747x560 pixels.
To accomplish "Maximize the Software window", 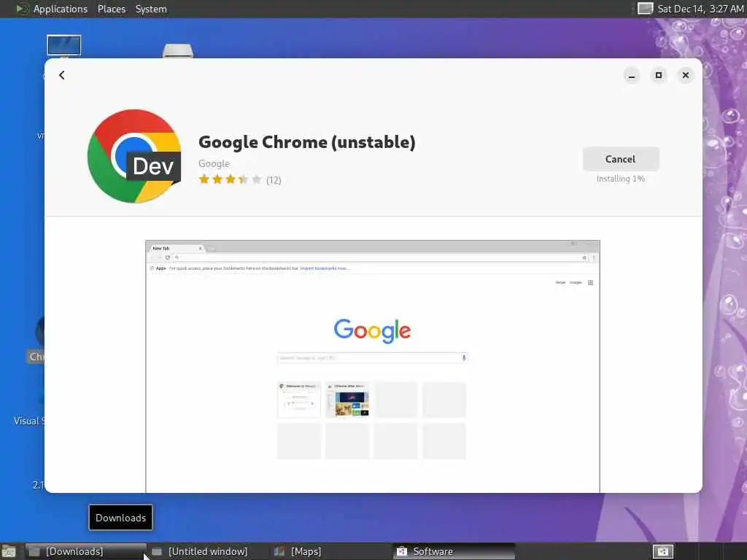I will click(x=659, y=75).
